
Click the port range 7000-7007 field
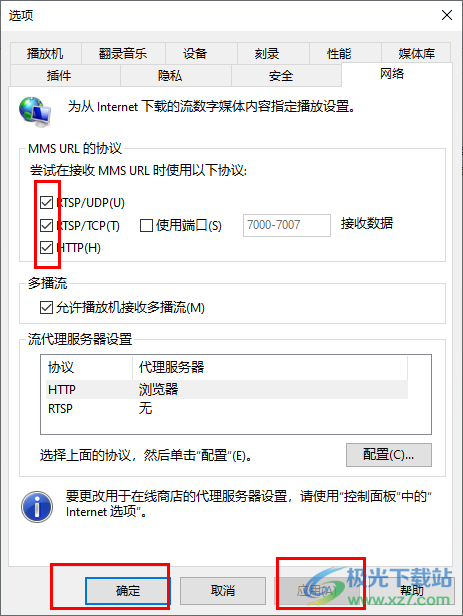coord(287,225)
